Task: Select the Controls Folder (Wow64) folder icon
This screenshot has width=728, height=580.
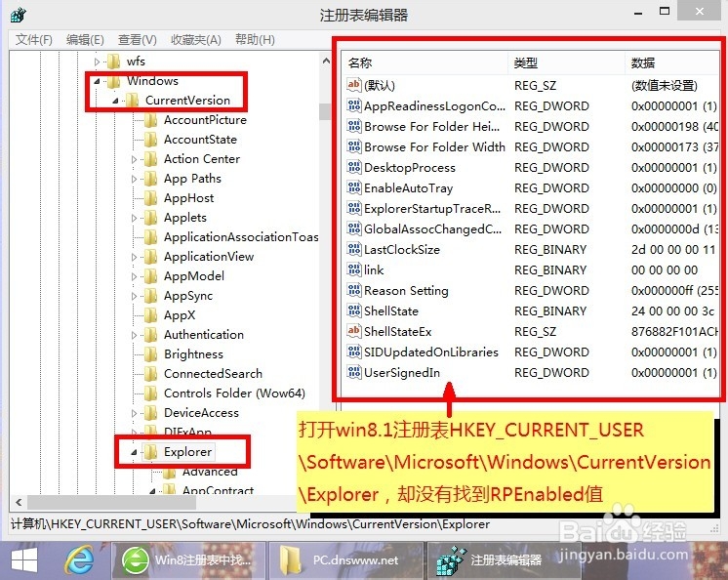Action: [150, 393]
